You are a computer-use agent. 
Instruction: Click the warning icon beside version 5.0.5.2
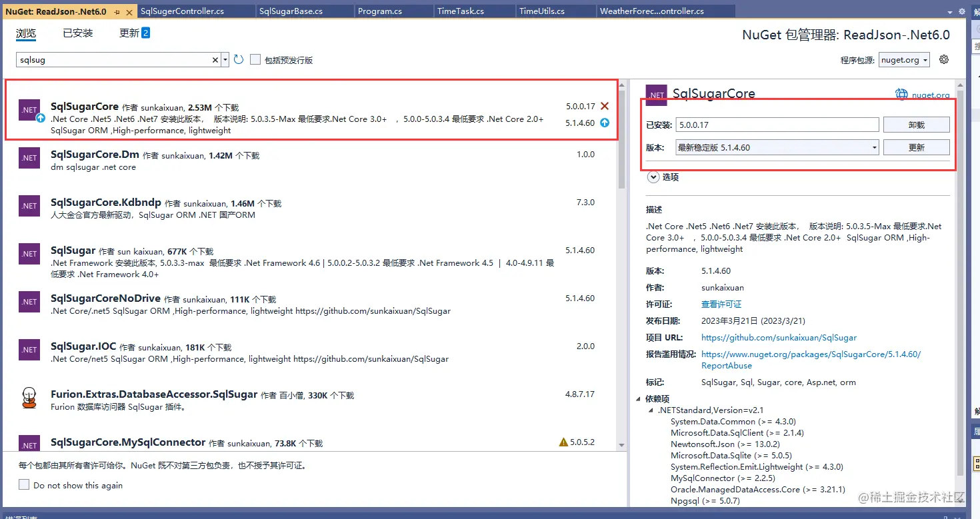tap(563, 442)
